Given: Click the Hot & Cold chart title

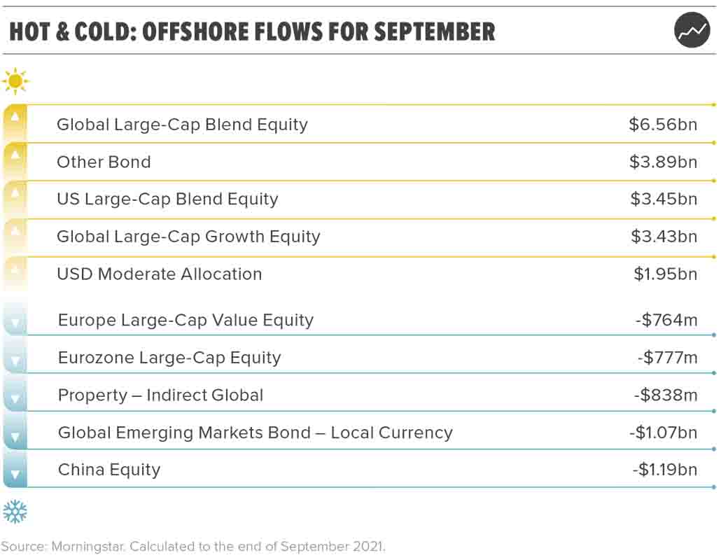Looking at the screenshot, I should pyautogui.click(x=252, y=31).
